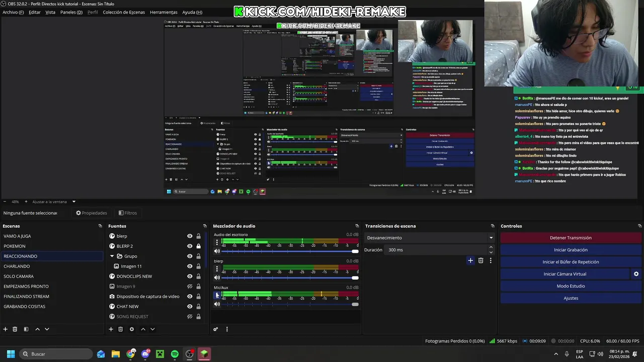
Task: Open Ajustes from Controles
Action: pyautogui.click(x=571, y=298)
